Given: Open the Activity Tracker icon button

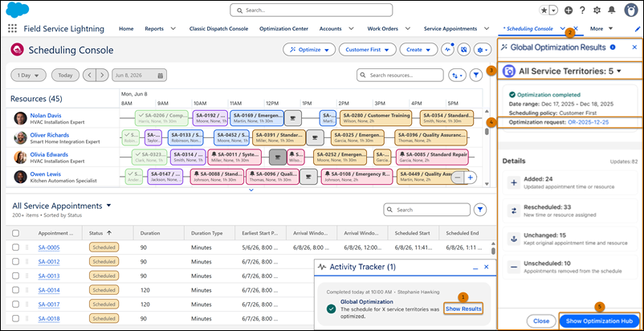Looking at the screenshot, I should coord(448,49).
